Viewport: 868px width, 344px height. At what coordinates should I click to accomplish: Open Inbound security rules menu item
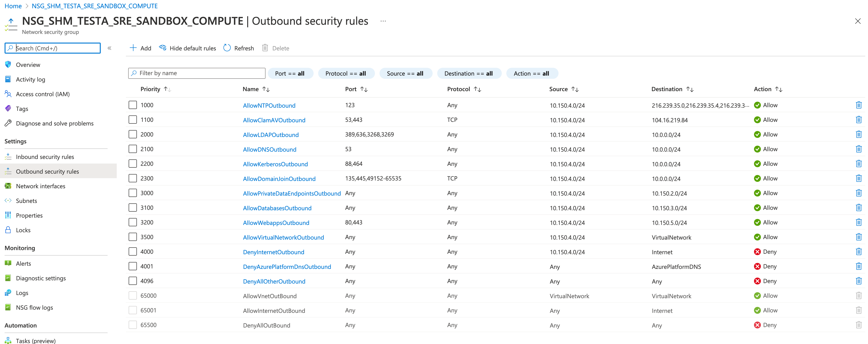coord(45,157)
